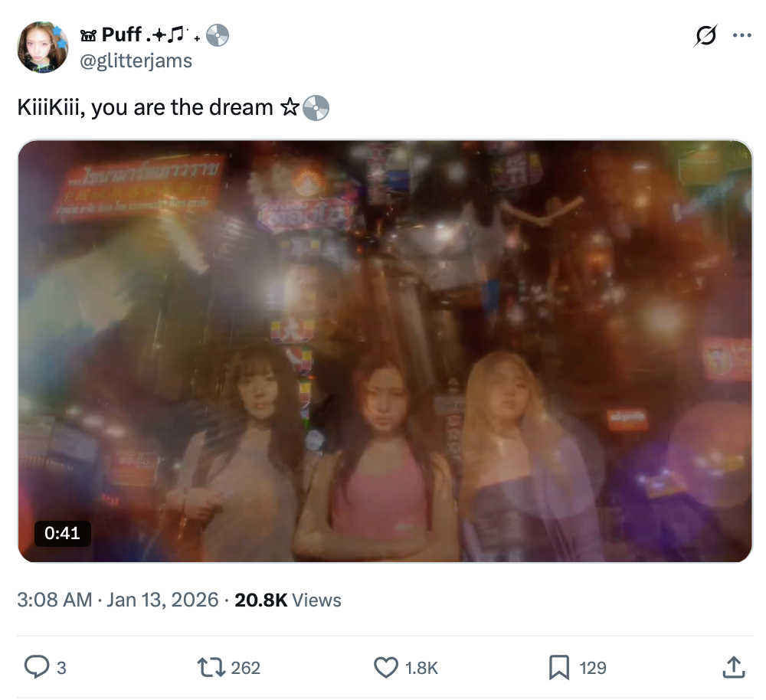
Task: Bookmark this post with the bookmark icon
Action: point(559,667)
